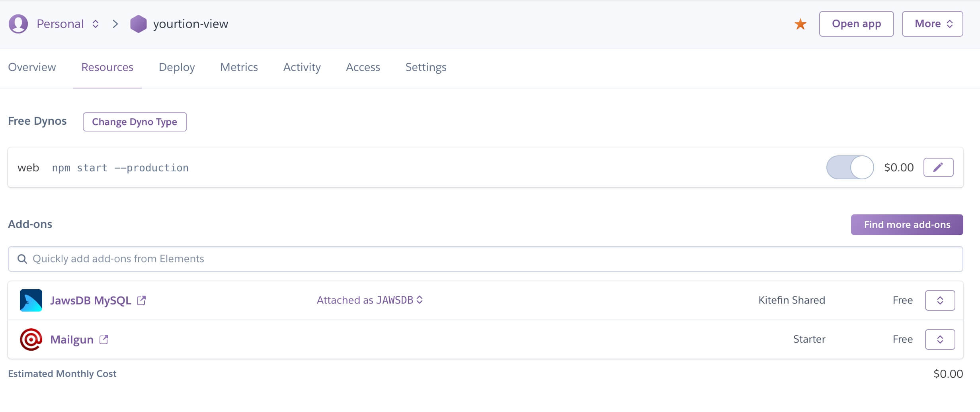Click the pencil edit icon for web dyno
The width and height of the screenshot is (980, 412).
[938, 167]
